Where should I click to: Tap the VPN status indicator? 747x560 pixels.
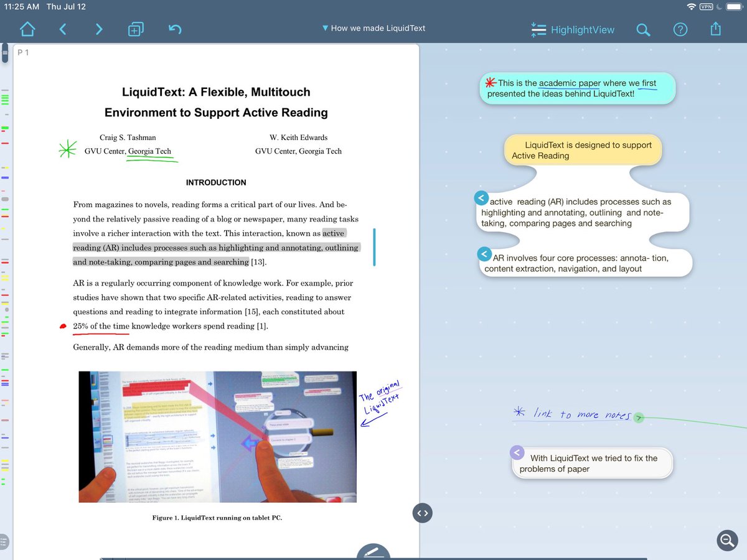click(707, 6)
